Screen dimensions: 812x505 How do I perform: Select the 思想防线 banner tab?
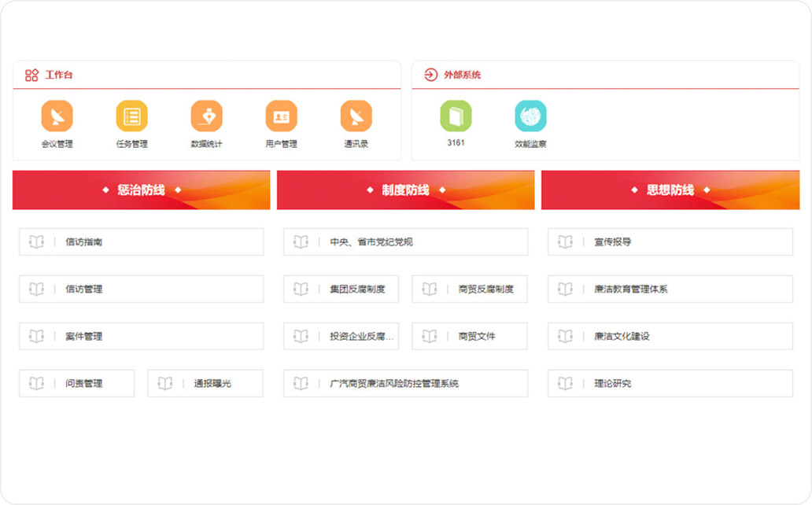670,190
